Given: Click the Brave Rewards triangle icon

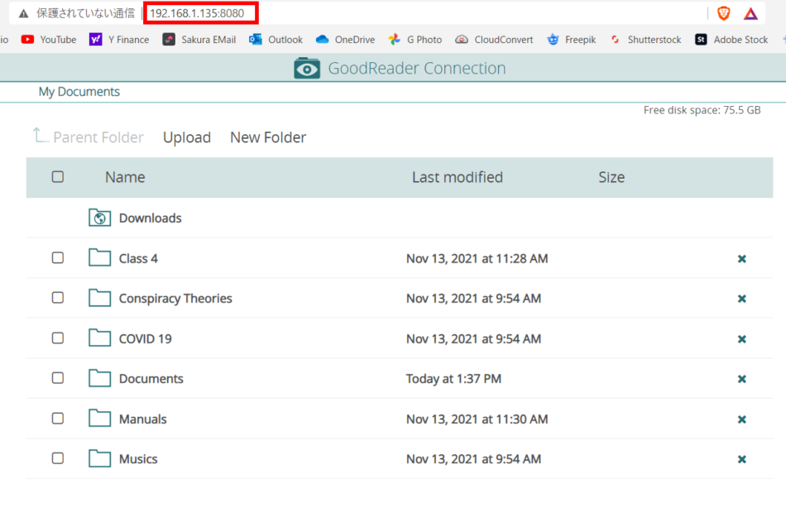Looking at the screenshot, I should click(x=750, y=13).
